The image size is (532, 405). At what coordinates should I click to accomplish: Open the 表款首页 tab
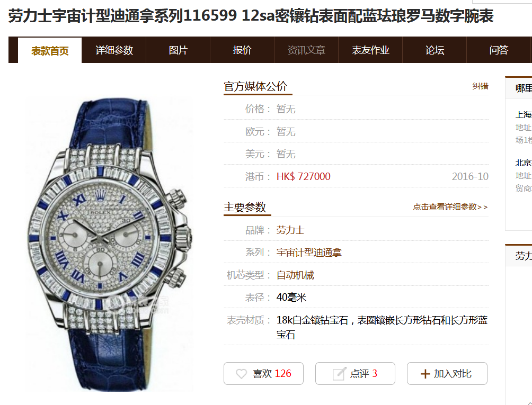[x=50, y=50]
